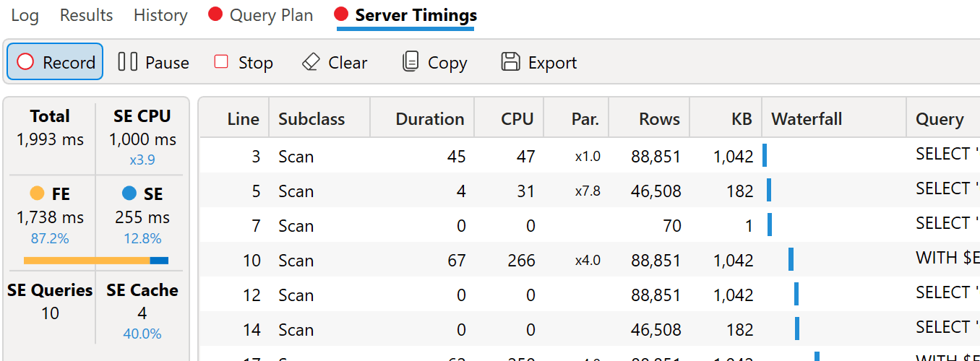
Task: Sort by the Rows column header
Action: click(x=649, y=119)
